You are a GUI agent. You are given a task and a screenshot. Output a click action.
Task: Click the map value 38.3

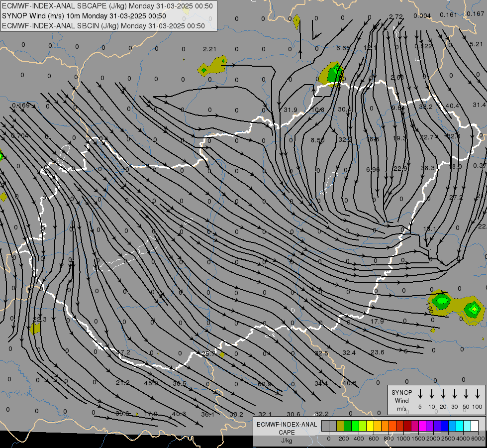point(428,168)
